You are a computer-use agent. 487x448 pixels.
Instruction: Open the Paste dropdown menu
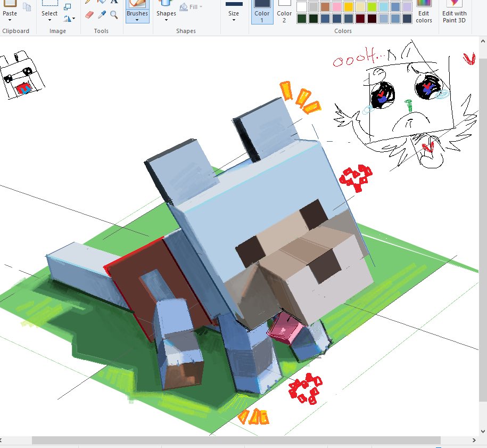pos(10,20)
